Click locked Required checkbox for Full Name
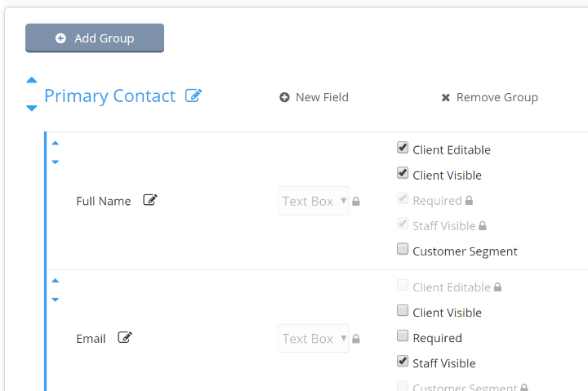Image resolution: width=588 pixels, height=391 pixels. pos(403,198)
